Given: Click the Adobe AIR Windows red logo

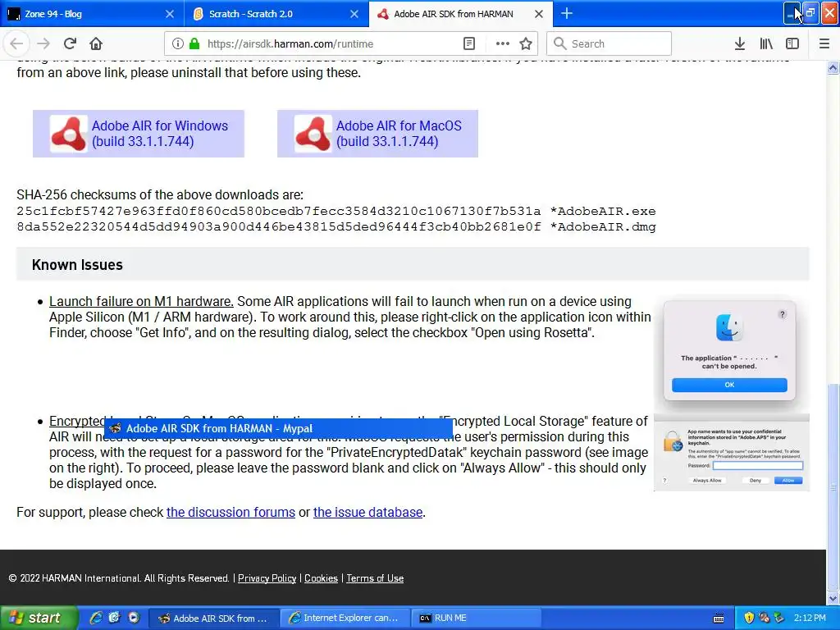Looking at the screenshot, I should (x=69, y=134).
